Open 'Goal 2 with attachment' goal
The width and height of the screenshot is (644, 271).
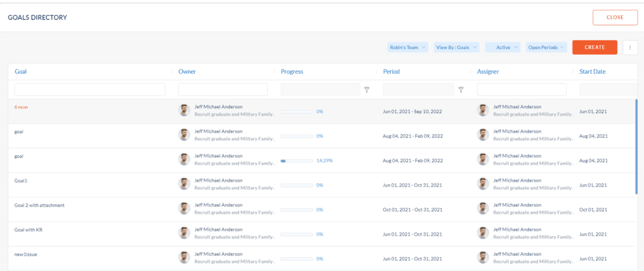click(40, 206)
